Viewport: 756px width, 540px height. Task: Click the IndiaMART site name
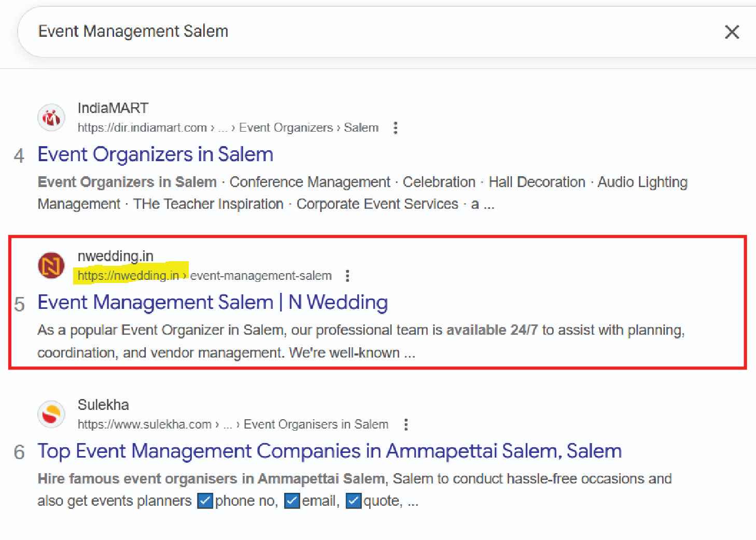point(113,108)
